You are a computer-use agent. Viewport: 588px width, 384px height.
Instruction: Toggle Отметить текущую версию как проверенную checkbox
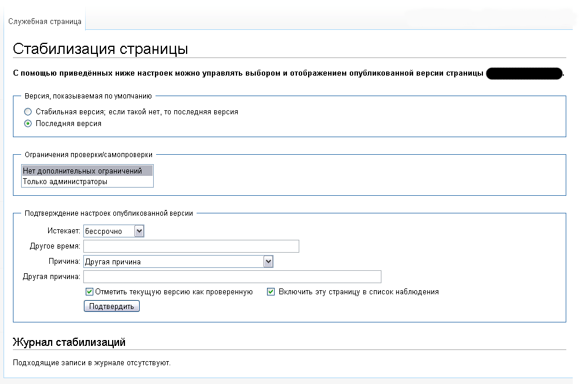point(89,291)
